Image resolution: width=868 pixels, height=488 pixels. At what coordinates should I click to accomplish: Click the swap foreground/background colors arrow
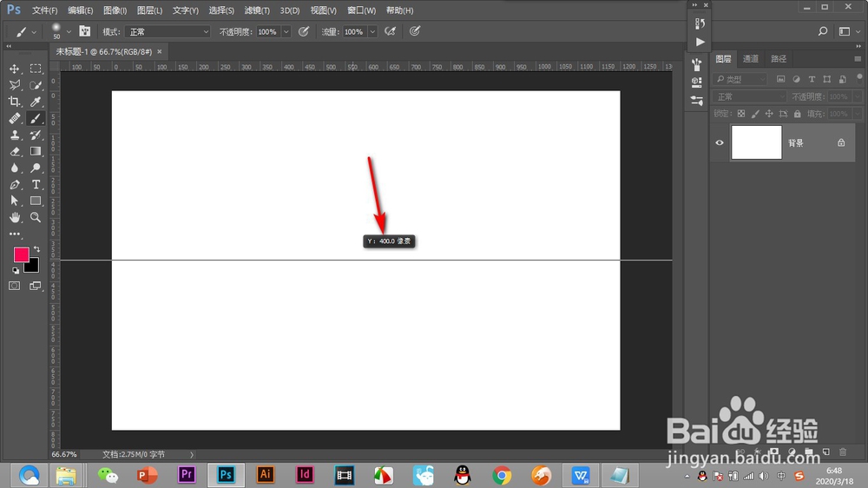click(x=36, y=249)
